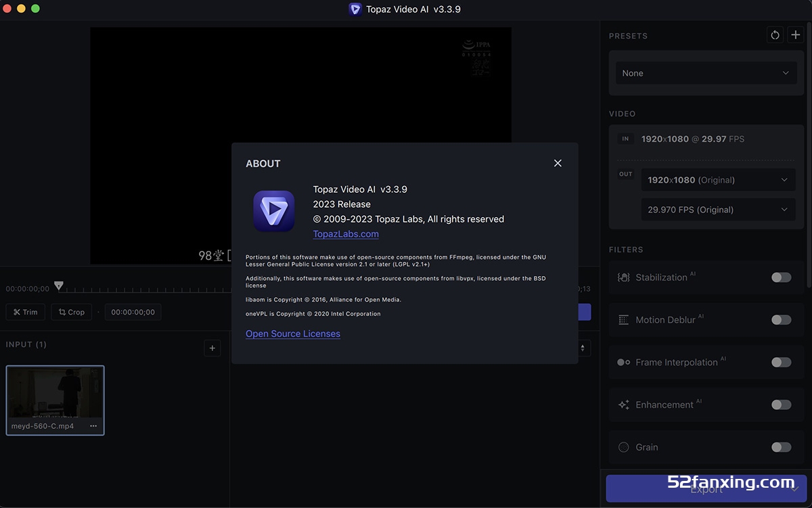Click the Motion Deblur filter icon
The height and width of the screenshot is (508, 812).
tap(624, 320)
